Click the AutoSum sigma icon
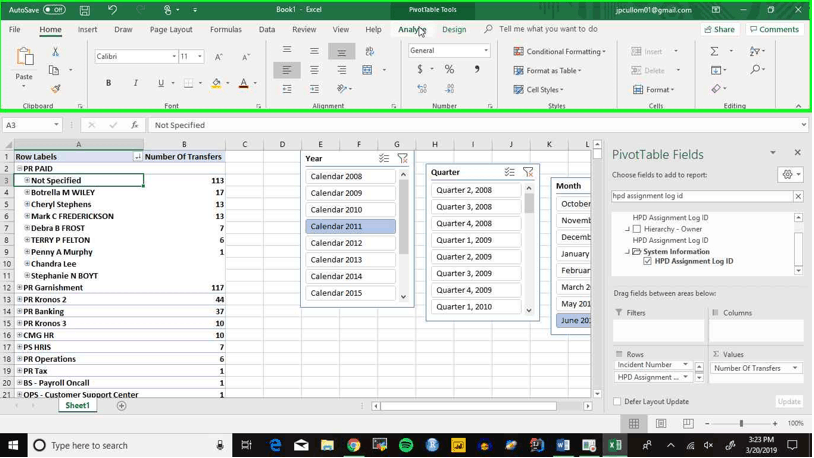 [715, 51]
